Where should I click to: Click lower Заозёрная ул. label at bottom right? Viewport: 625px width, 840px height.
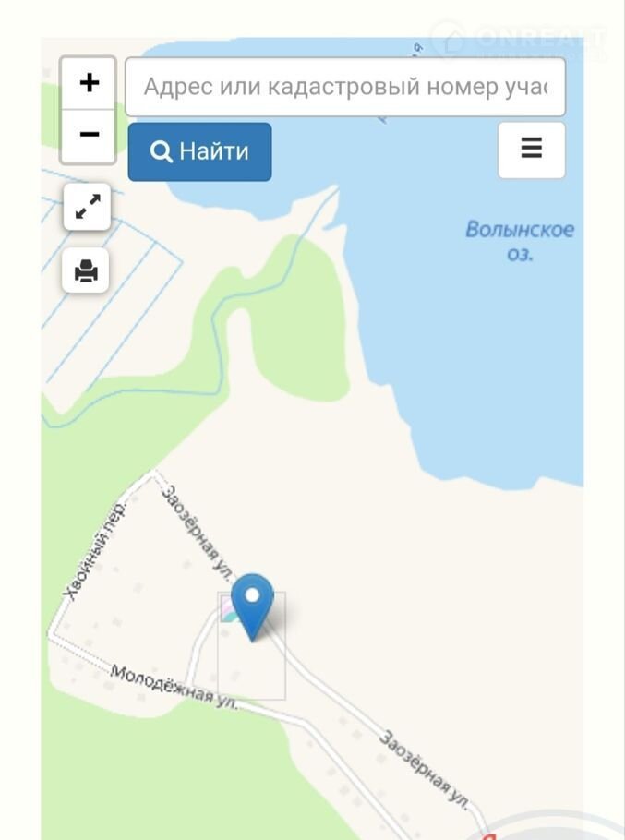coord(424,770)
